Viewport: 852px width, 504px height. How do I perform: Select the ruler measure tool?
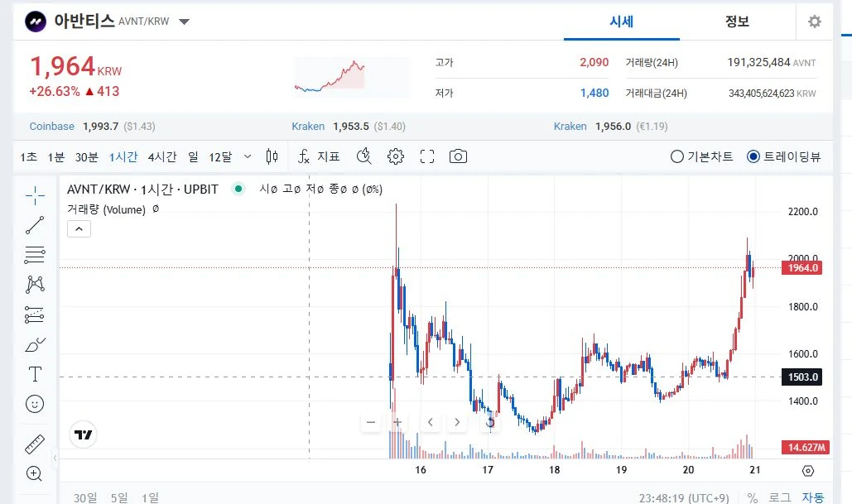[x=35, y=444]
